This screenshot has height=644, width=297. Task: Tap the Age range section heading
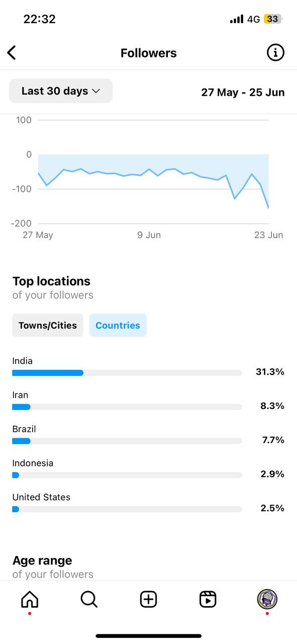click(x=42, y=560)
